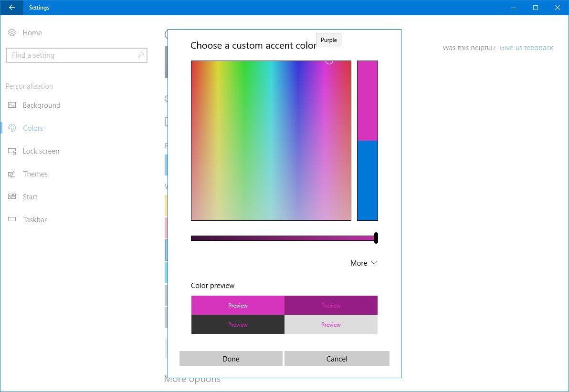This screenshot has width=569, height=392.
Task: Open the Start personalization options
Action: pyautogui.click(x=30, y=196)
